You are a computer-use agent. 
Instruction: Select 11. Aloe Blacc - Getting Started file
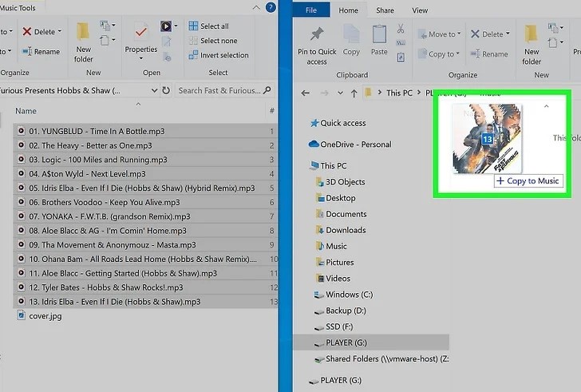click(x=145, y=273)
